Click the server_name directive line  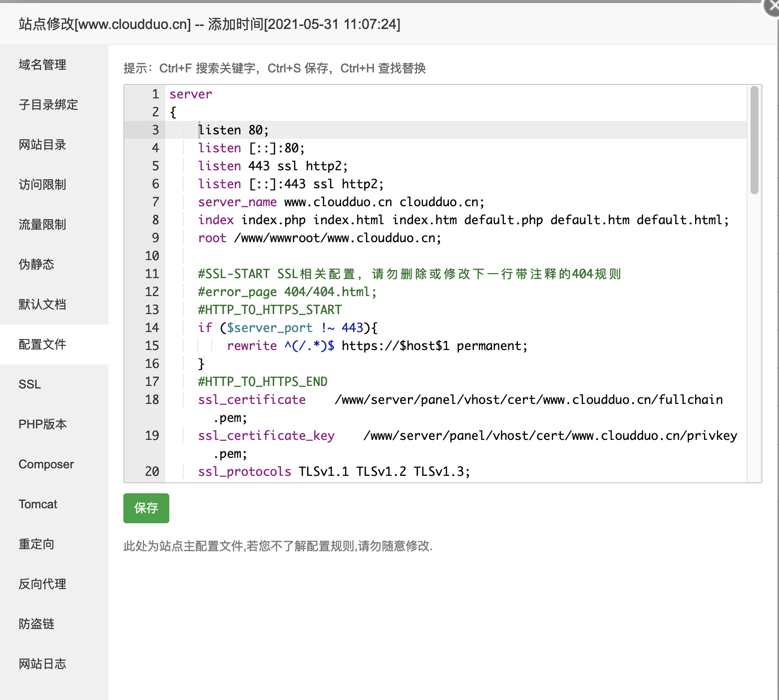point(341,202)
